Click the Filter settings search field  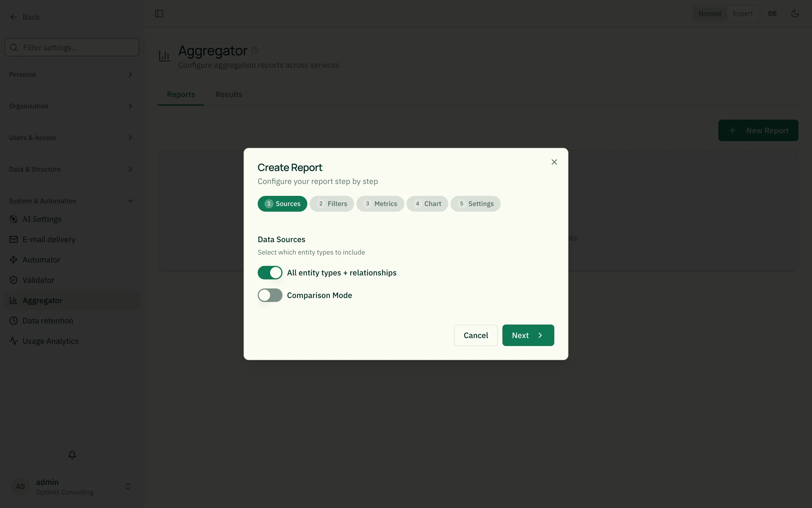72,47
